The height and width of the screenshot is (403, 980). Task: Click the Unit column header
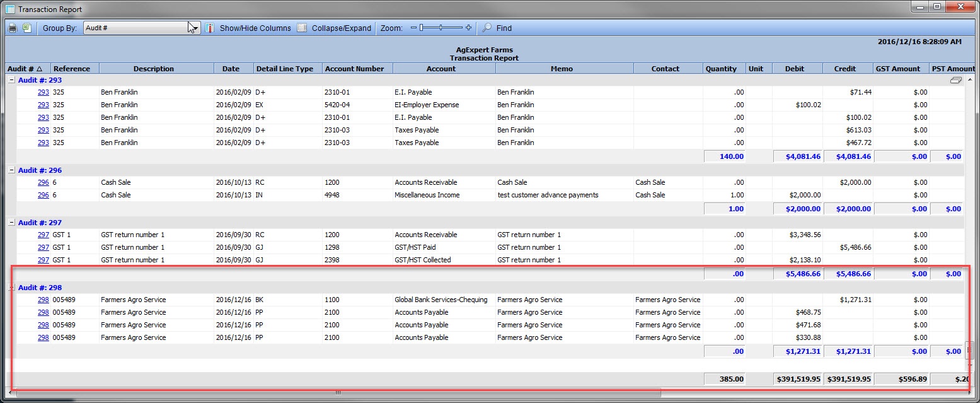(759, 69)
